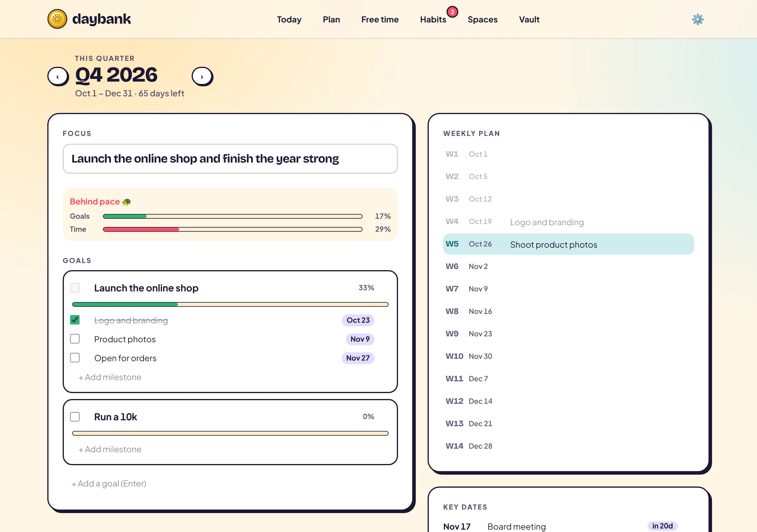Viewport: 757px width, 532px height.
Task: Select the W14 Dec 28 row
Action: [568, 446]
